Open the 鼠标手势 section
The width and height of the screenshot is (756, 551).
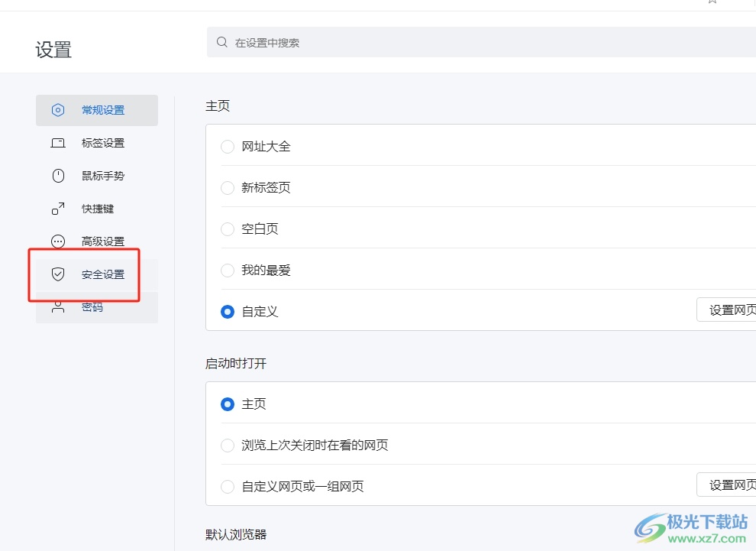click(x=97, y=176)
